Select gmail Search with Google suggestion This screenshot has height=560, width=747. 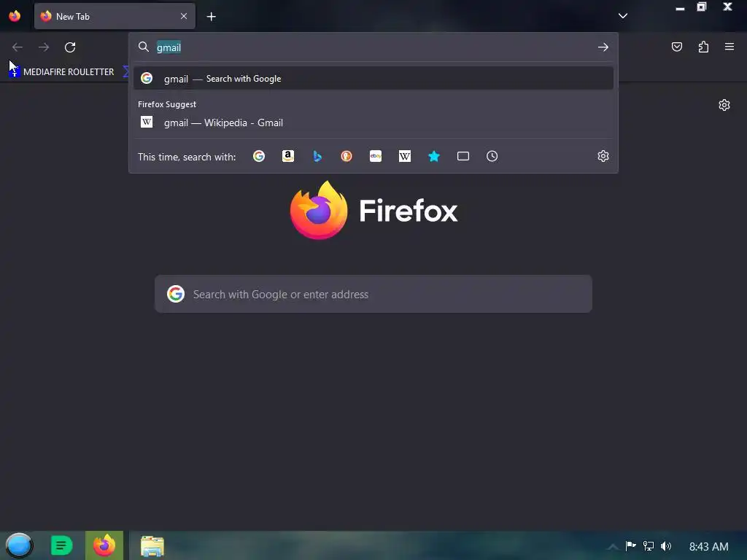373,79
